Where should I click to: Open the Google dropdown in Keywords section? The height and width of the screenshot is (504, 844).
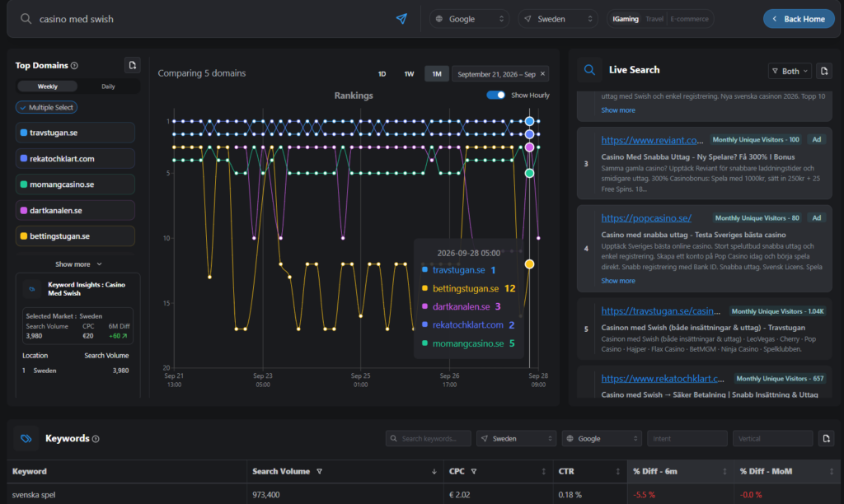[601, 438]
